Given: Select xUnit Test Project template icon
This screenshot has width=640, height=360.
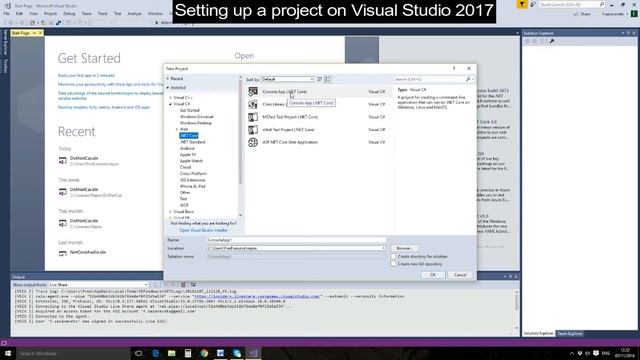Looking at the screenshot, I should (253, 130).
